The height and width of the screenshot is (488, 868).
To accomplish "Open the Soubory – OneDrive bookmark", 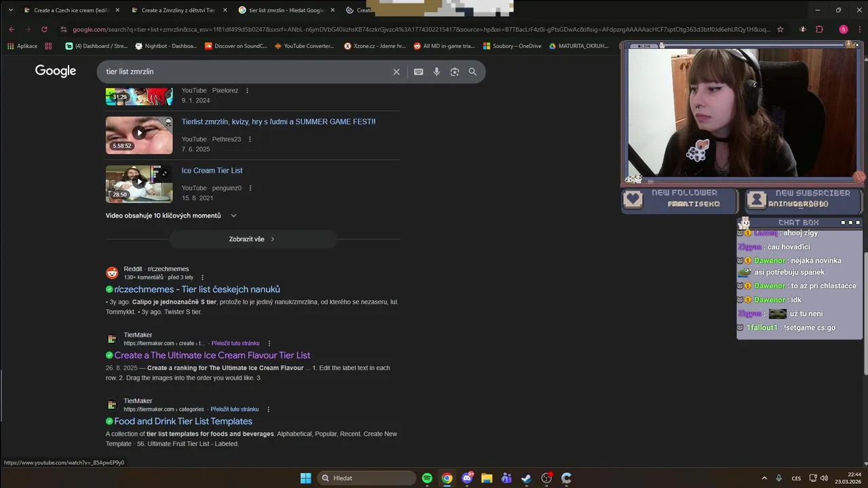I will point(512,46).
